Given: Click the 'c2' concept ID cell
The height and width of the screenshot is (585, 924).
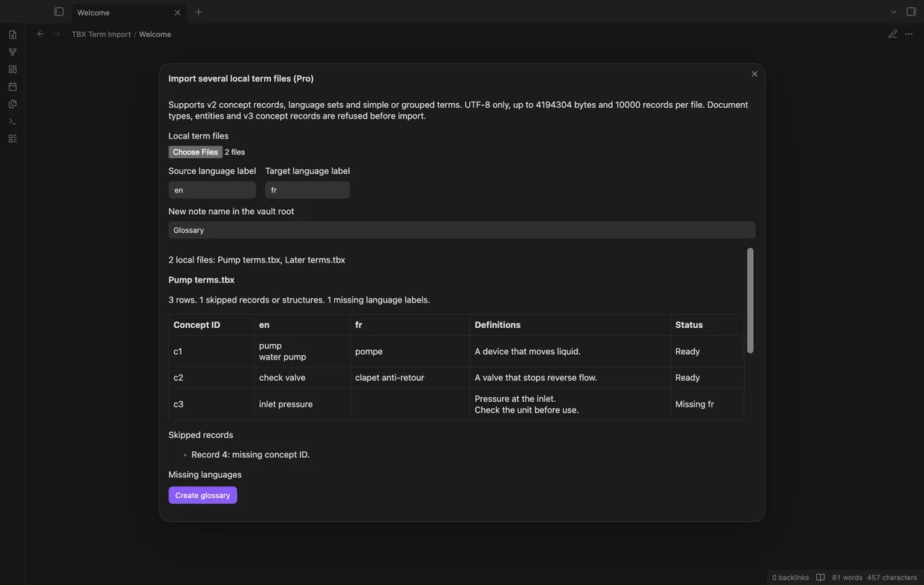Looking at the screenshot, I should [x=212, y=378].
